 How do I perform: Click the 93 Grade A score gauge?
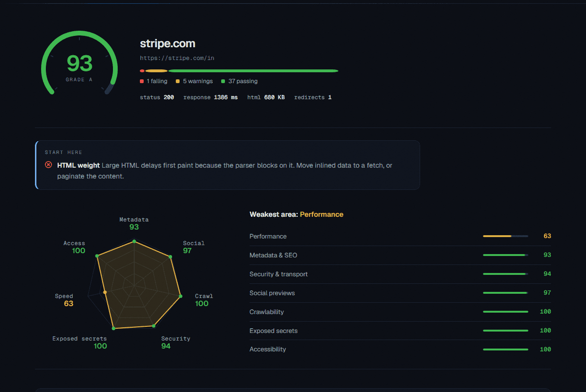click(x=79, y=64)
